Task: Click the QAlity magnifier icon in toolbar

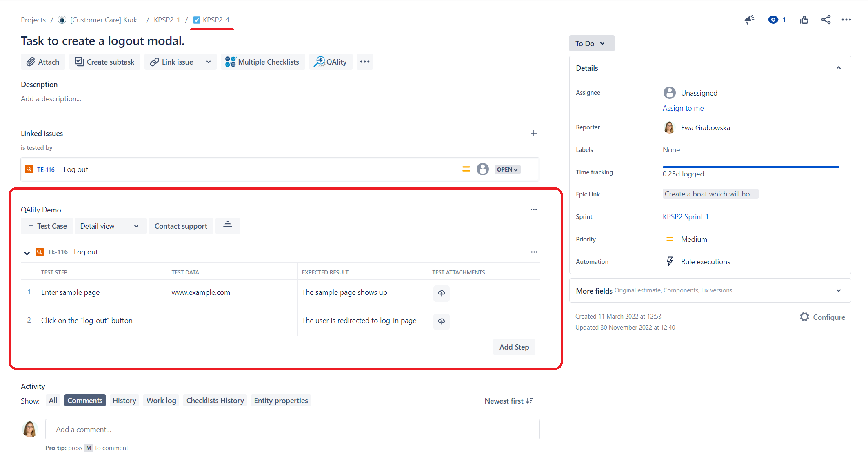Action: pos(321,62)
